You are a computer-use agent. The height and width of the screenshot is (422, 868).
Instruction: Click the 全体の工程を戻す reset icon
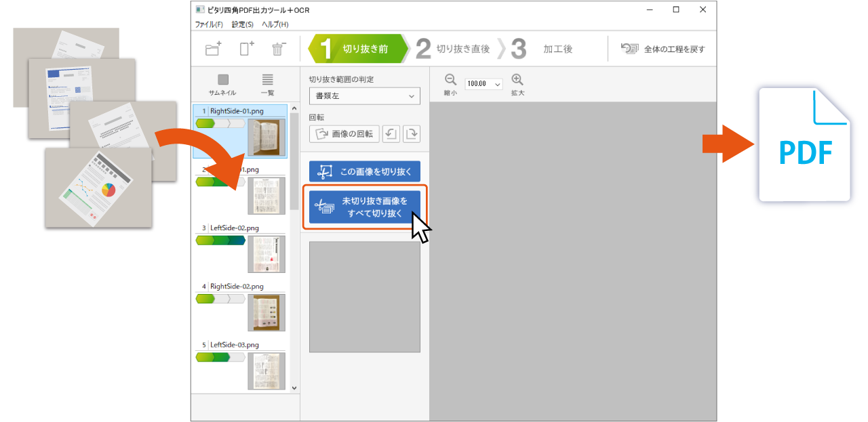(x=630, y=49)
